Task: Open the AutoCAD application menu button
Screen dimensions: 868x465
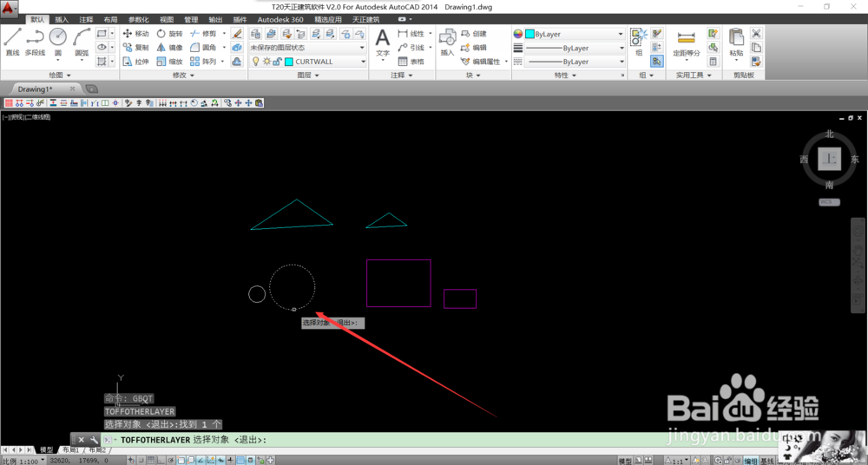Action: pyautogui.click(x=9, y=8)
